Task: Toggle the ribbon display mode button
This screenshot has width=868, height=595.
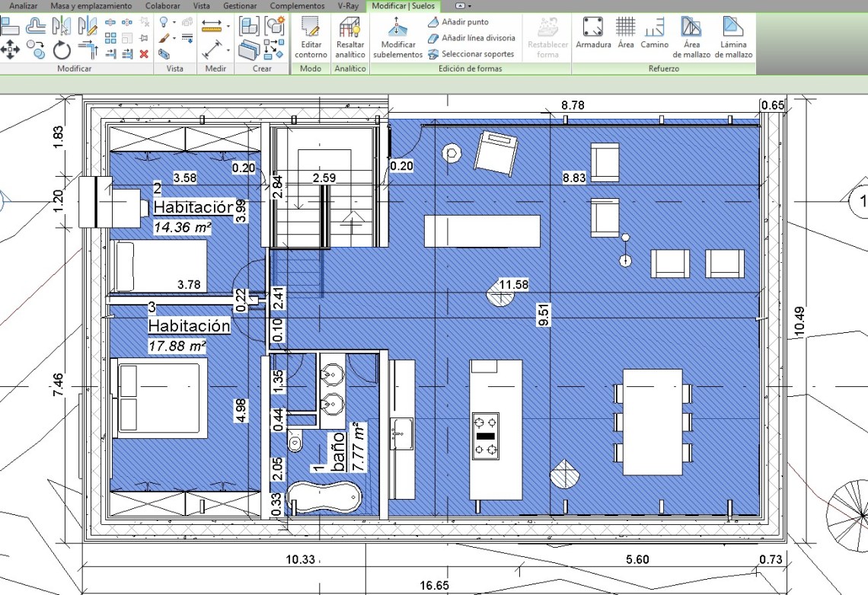Action: point(460,5)
